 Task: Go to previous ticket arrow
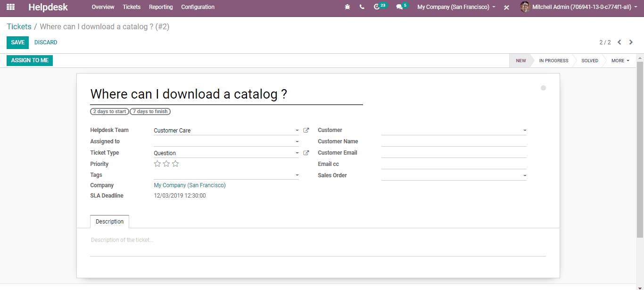tap(619, 42)
